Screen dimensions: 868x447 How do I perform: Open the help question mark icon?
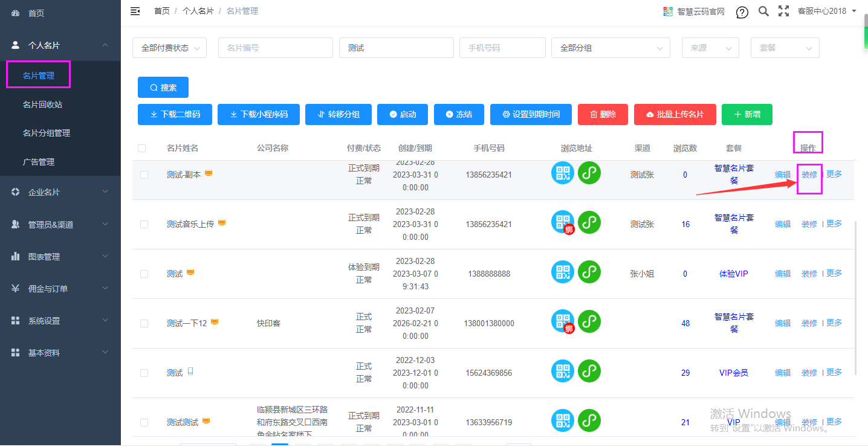pyautogui.click(x=742, y=12)
